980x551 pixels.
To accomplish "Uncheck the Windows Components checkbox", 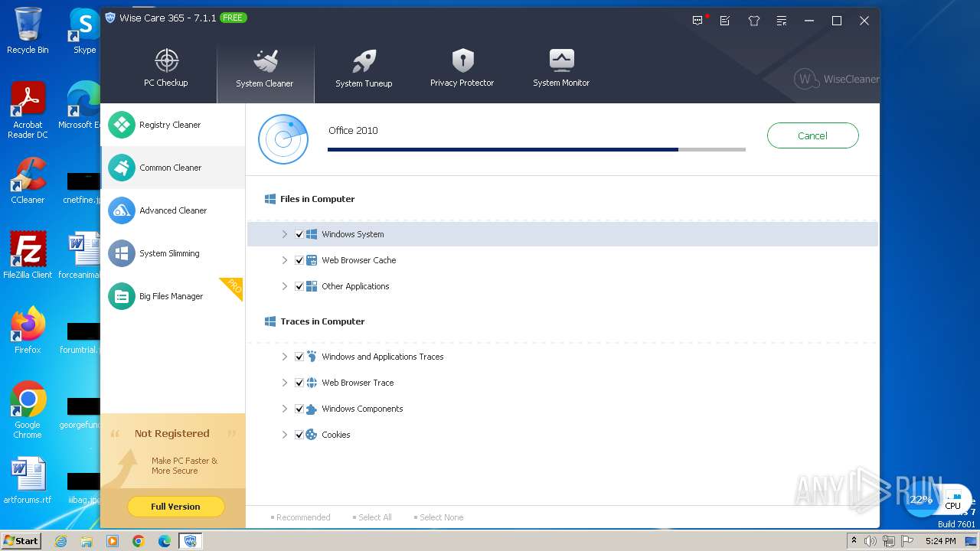I will coord(299,409).
